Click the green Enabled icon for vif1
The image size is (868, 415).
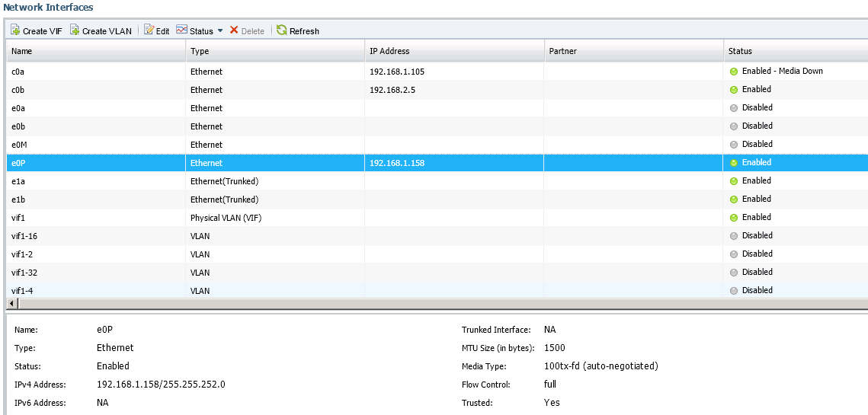click(x=734, y=218)
